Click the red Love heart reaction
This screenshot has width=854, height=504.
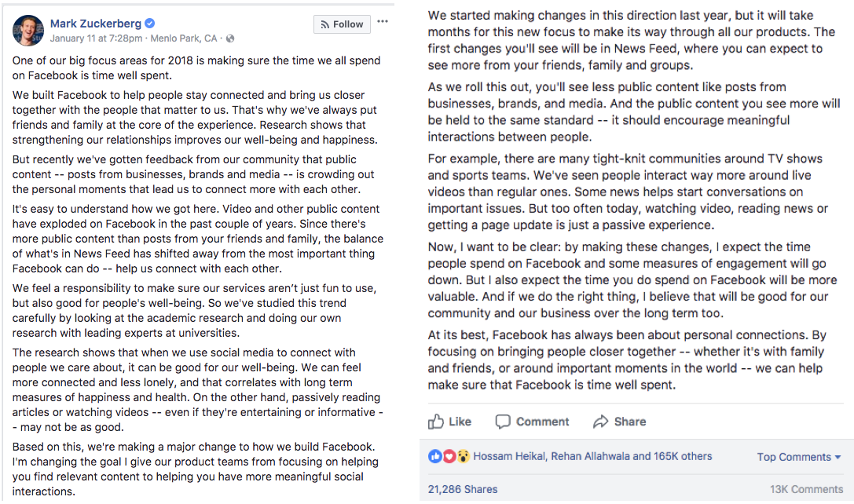coord(449,456)
